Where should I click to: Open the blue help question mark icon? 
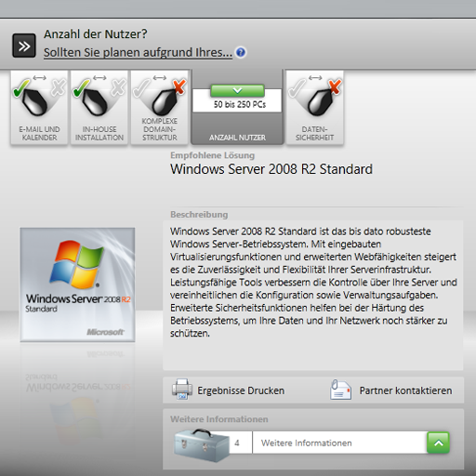tap(241, 52)
